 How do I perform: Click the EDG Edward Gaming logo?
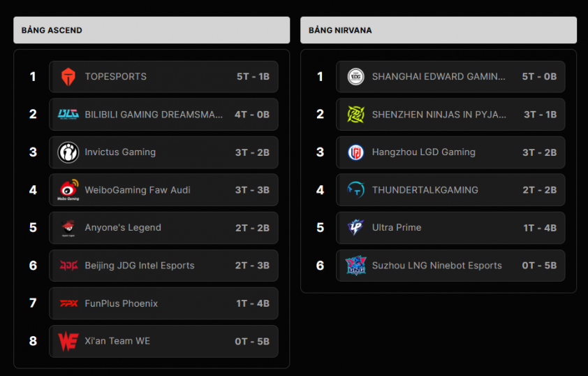(355, 77)
